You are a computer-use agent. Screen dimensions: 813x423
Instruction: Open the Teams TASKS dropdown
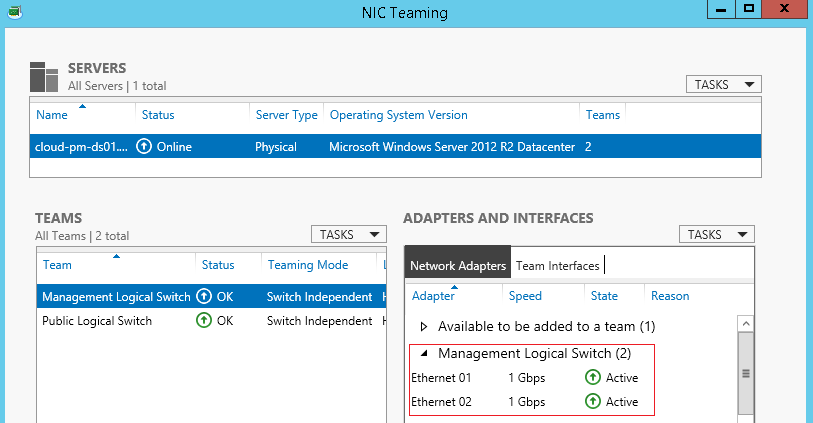pos(349,234)
